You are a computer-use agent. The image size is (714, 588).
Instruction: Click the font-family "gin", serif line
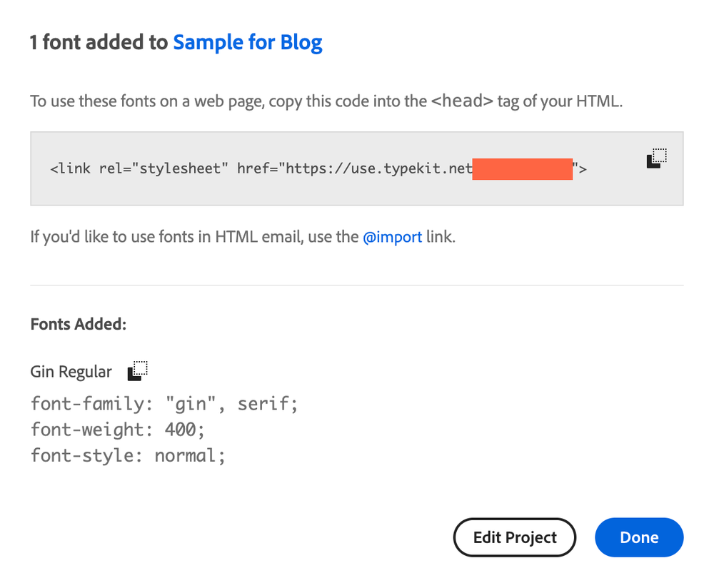164,404
